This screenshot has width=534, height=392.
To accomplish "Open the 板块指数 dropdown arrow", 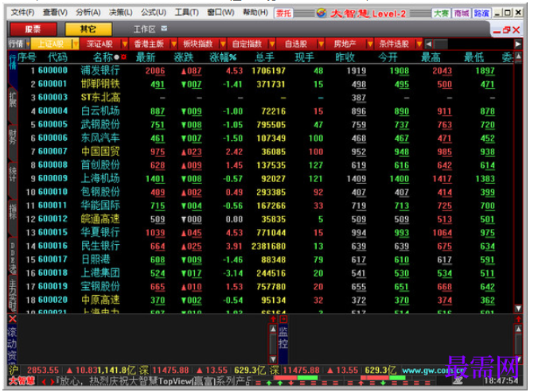I will point(223,44).
